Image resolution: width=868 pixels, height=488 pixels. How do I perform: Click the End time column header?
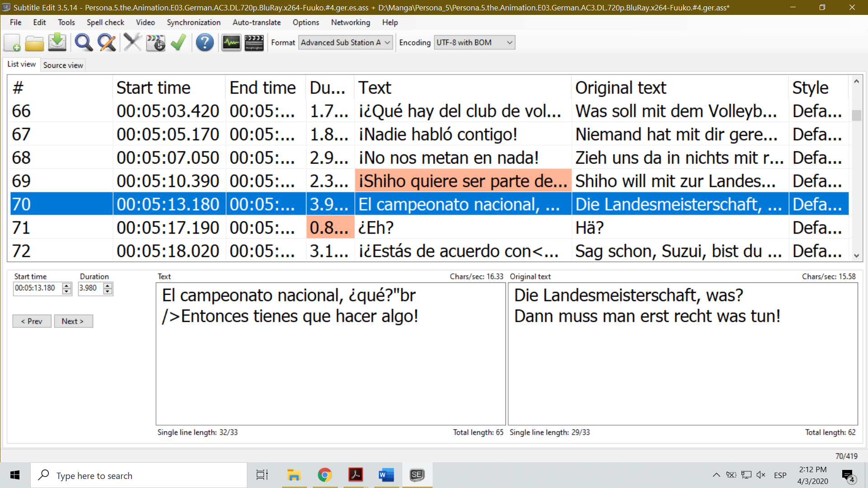click(x=265, y=88)
